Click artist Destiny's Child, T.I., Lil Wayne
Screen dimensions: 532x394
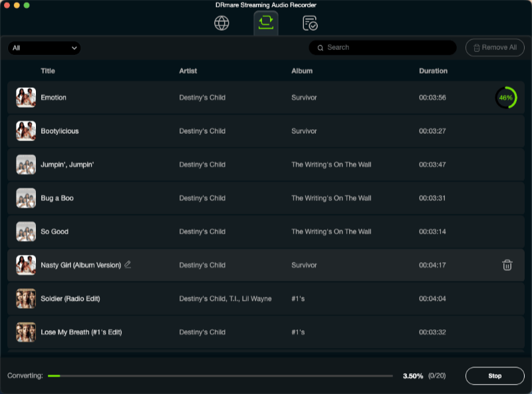225,299
